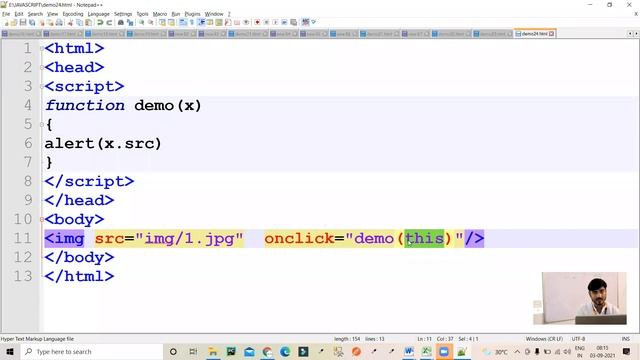Open Notepad++ taskbar icon
640x360 pixels.
[462, 351]
